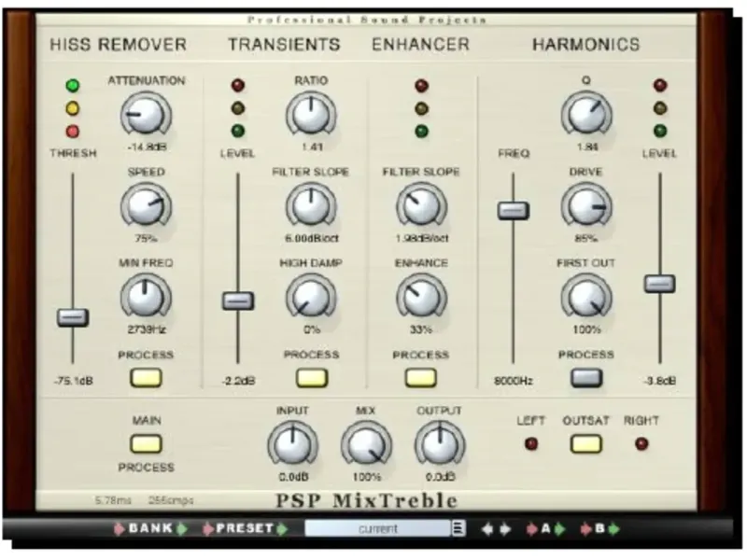
Task: Click the MIN FREQ knob
Action: point(146,298)
